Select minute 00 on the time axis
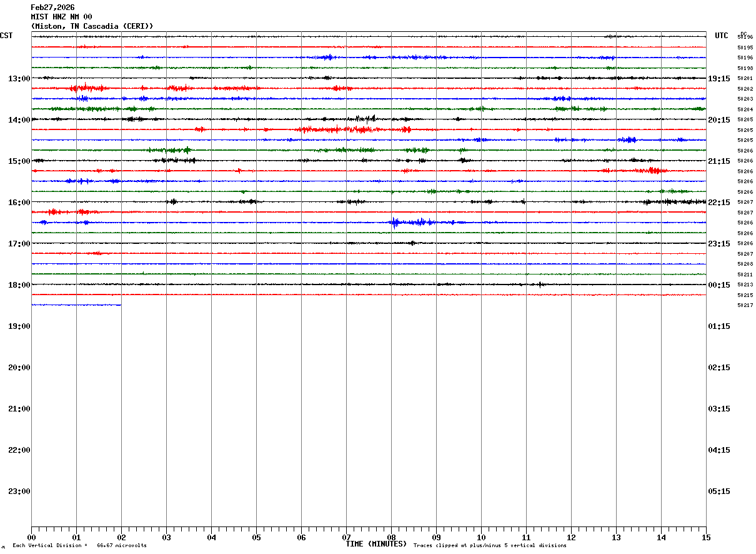The width and height of the screenshot is (756, 554). (x=31, y=537)
